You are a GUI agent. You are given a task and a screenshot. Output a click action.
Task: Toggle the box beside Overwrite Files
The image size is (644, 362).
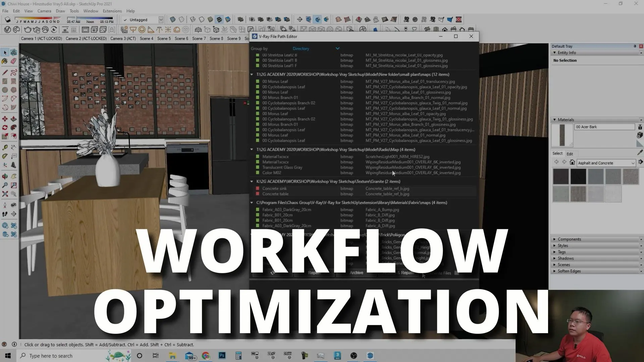click(x=457, y=273)
